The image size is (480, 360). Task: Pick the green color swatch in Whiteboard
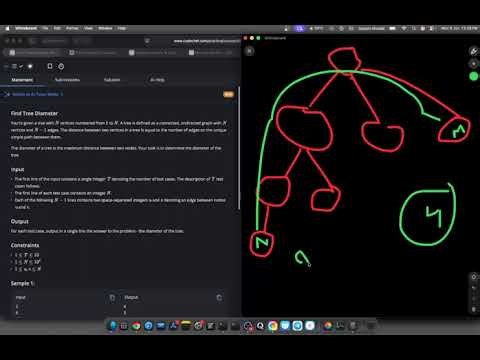473,76
